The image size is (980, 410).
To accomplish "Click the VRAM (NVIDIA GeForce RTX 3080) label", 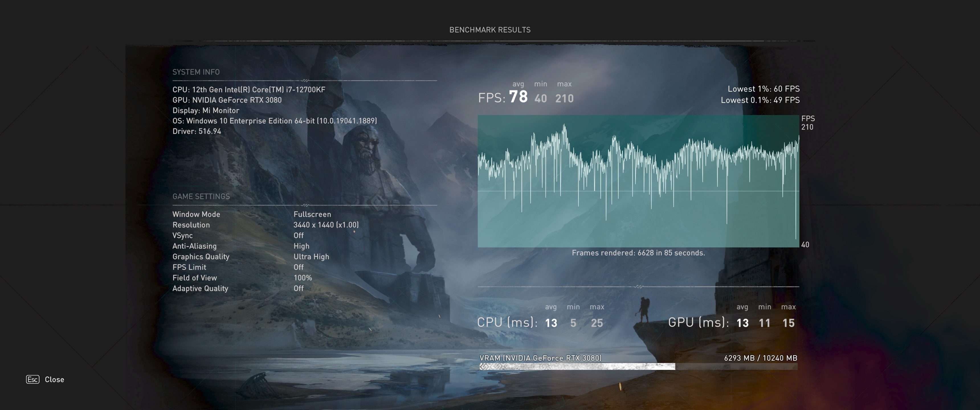I will [x=541, y=358].
